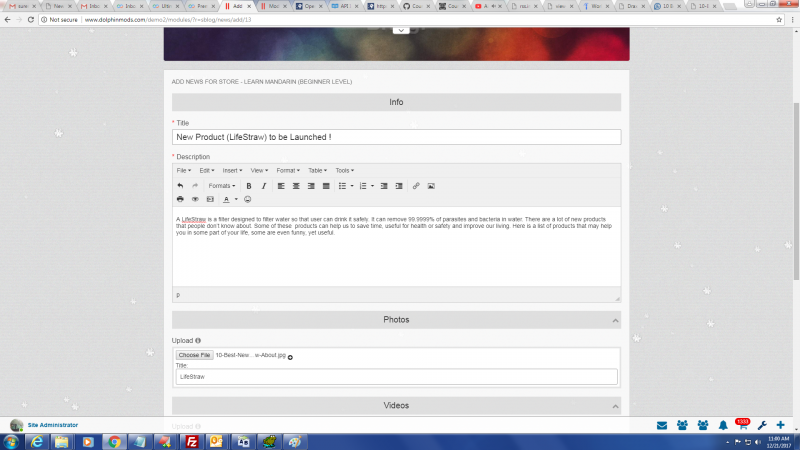This screenshot has height=450, width=800.
Task: Open Internet Explorer from the taskbar
Action: [x=37, y=442]
